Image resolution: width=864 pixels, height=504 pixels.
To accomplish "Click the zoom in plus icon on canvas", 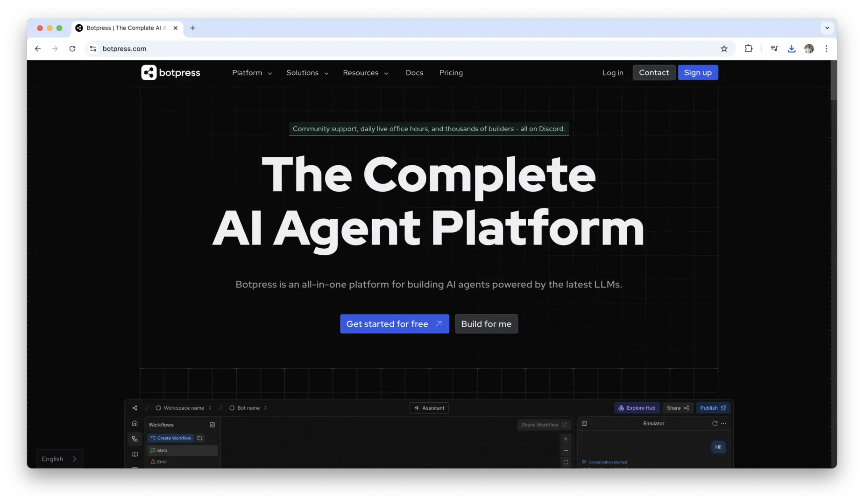I will pos(566,439).
